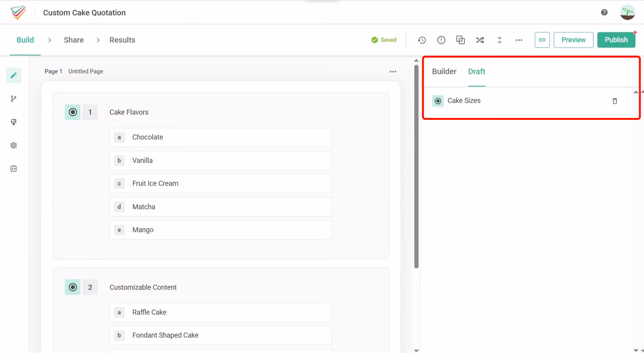
Task: Select the pencil edit sidebar icon
Action: 14,76
